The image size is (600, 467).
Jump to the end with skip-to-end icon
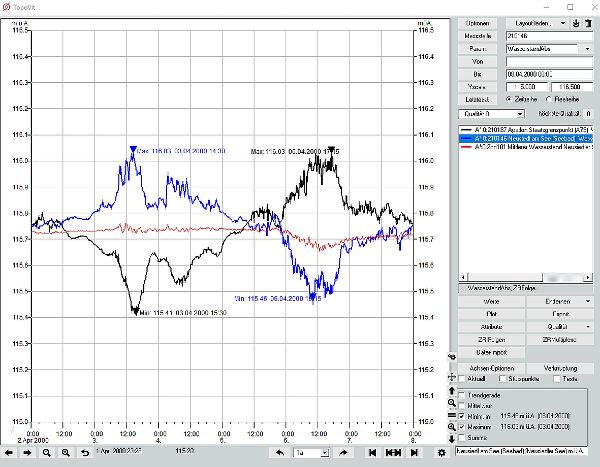click(414, 453)
